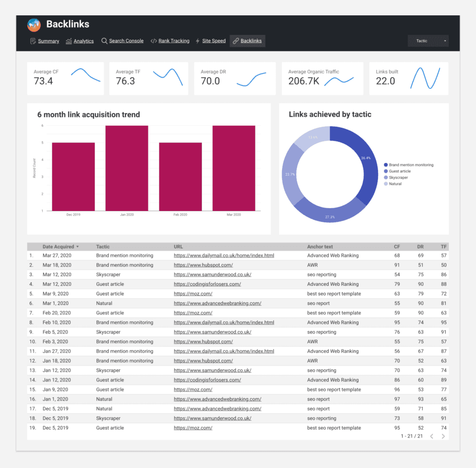
Task: Click the globe logo beside Backlinks title
Action: click(x=33, y=25)
